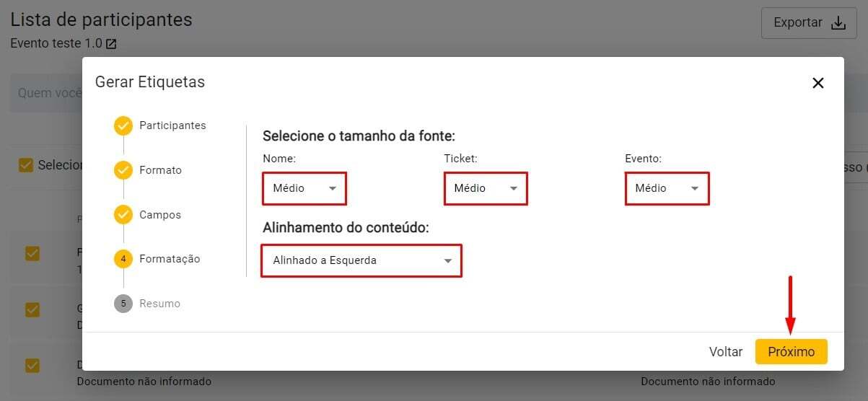Click the Campos step checkmark icon
This screenshot has width=868, height=401.
point(123,215)
